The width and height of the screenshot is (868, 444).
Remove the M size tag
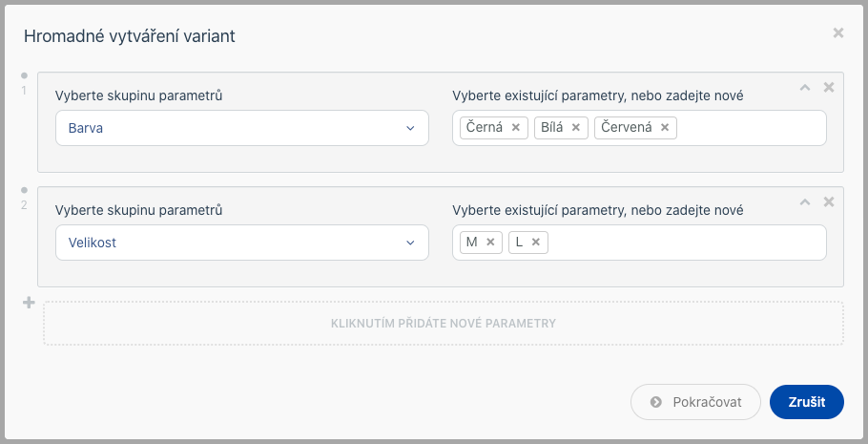tap(490, 242)
